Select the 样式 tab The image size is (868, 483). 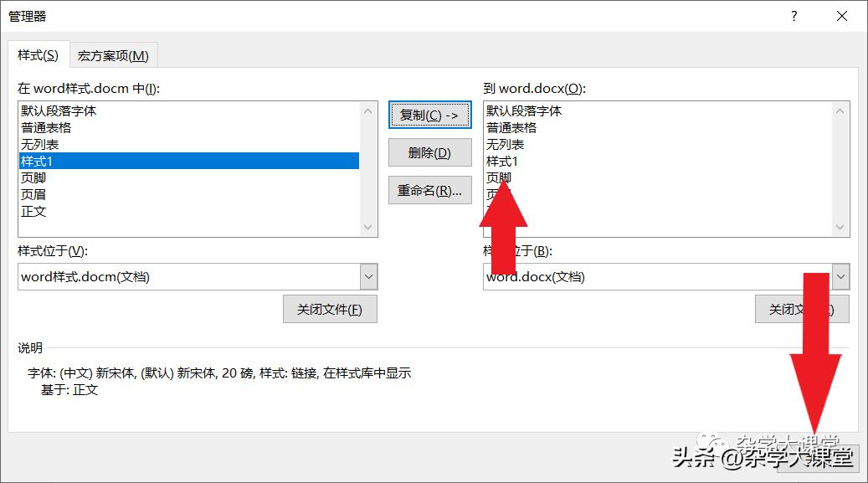[x=38, y=54]
